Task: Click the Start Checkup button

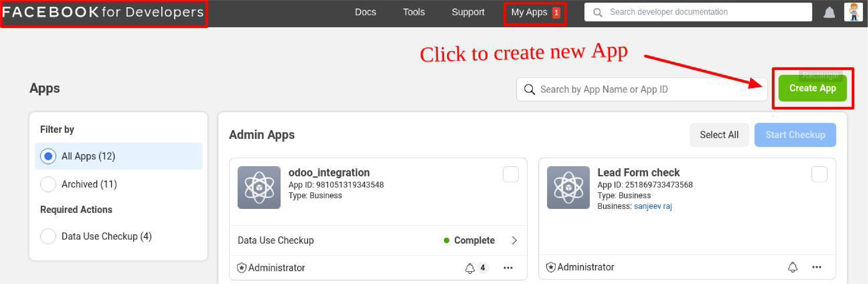Action: pos(795,135)
